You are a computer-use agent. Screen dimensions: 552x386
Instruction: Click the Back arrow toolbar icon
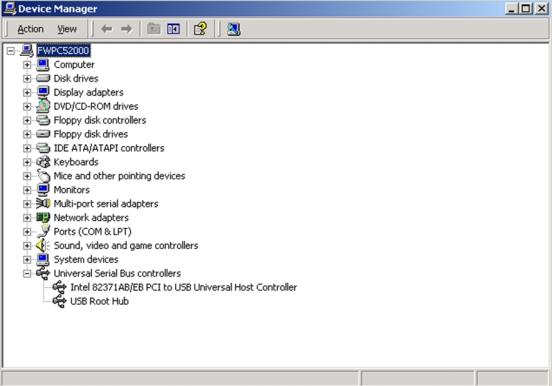[106, 29]
